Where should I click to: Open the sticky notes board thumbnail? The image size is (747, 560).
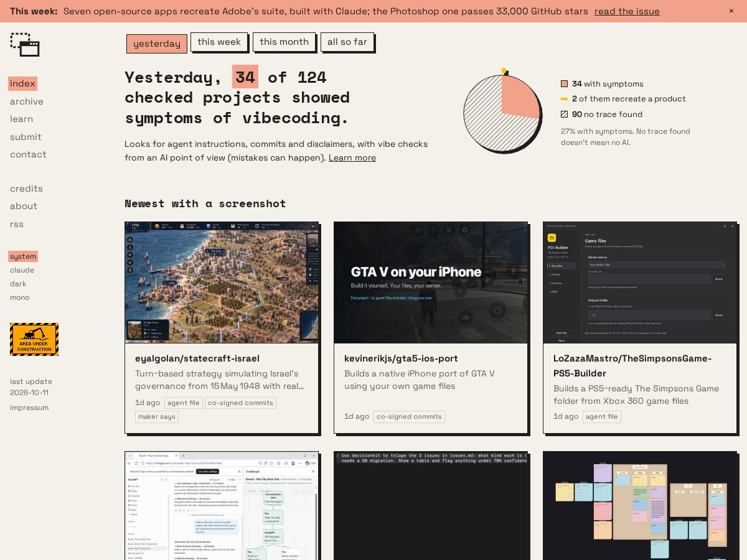tap(640, 506)
